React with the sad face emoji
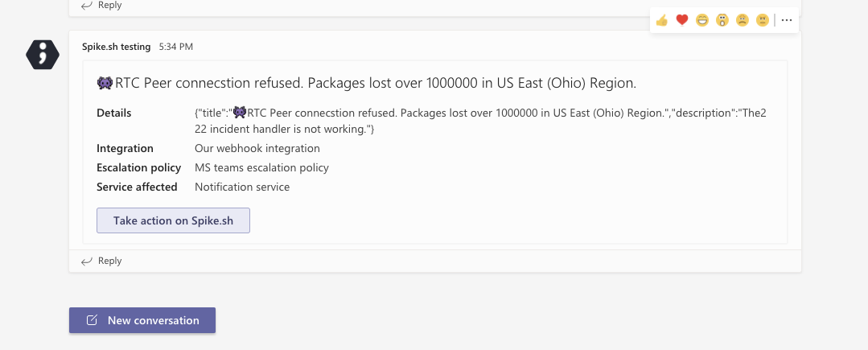 coord(743,20)
